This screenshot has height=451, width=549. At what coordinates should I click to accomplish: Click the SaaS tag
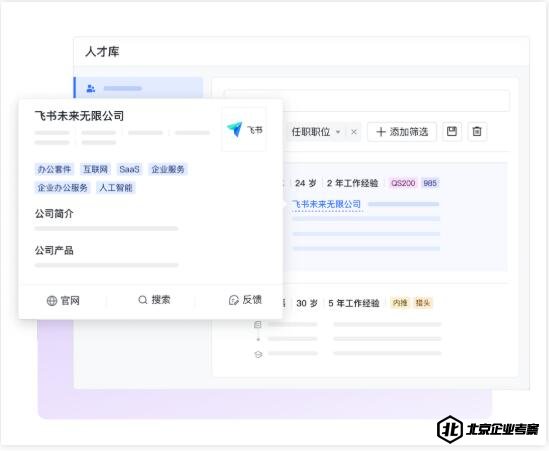pos(129,169)
